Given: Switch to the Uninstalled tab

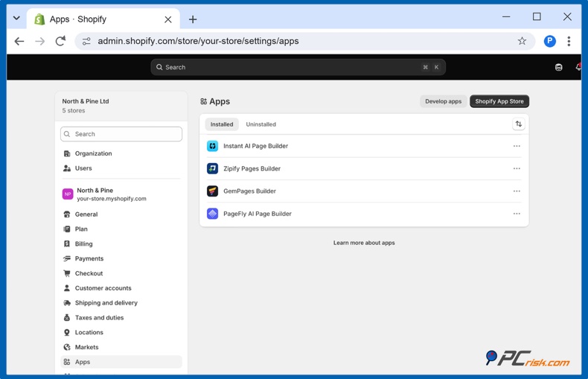Looking at the screenshot, I should coord(261,124).
